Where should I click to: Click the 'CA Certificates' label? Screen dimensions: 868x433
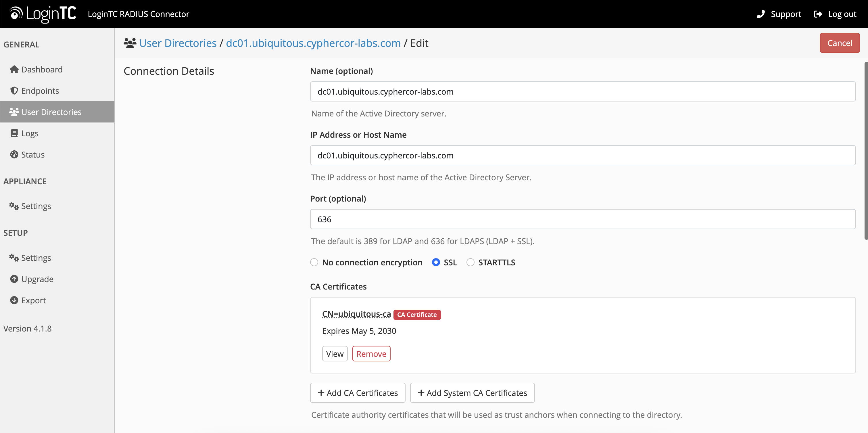point(338,286)
